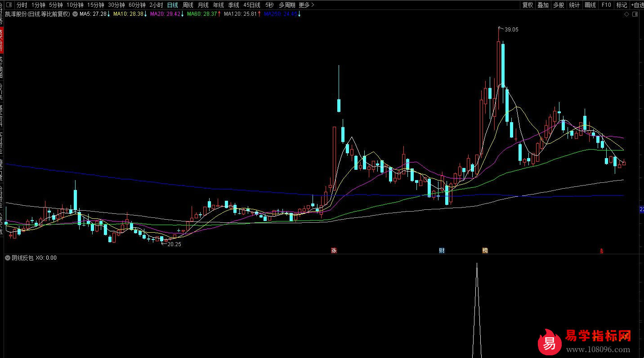Click the red 涨 event marker
The image size is (644, 358).
[x=334, y=251]
